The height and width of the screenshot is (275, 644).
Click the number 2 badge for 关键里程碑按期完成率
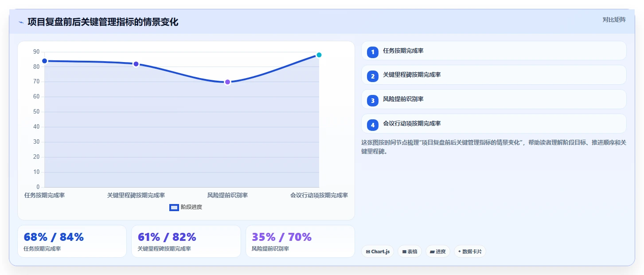pos(373,76)
